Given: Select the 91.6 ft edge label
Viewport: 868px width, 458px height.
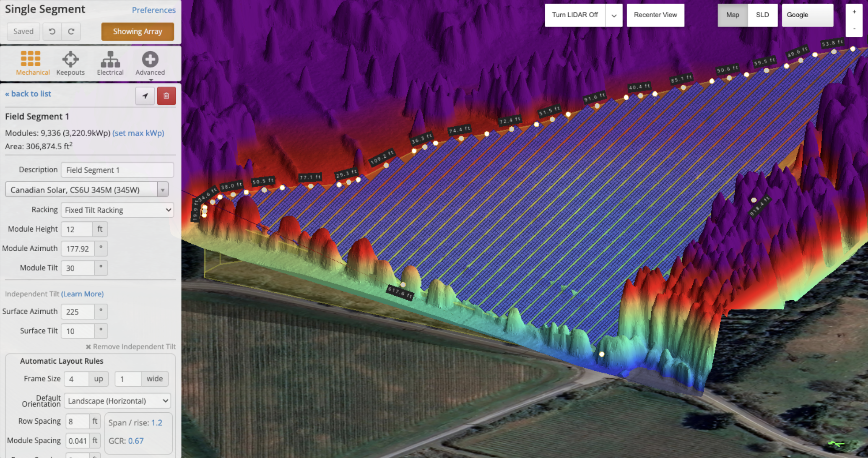Looking at the screenshot, I should (x=595, y=97).
